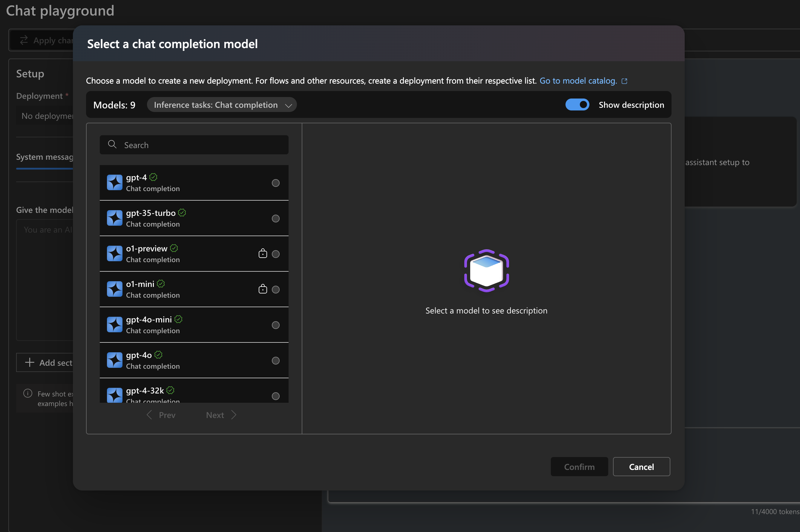800x532 pixels.
Task: Click the gpt-4o model logo icon
Action: [114, 360]
